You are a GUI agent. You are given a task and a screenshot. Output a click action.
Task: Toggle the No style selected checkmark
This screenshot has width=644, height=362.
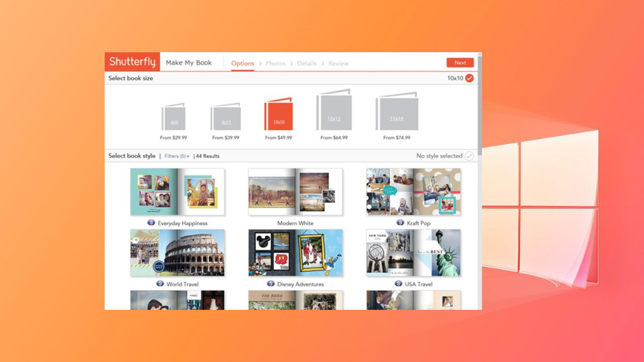469,156
